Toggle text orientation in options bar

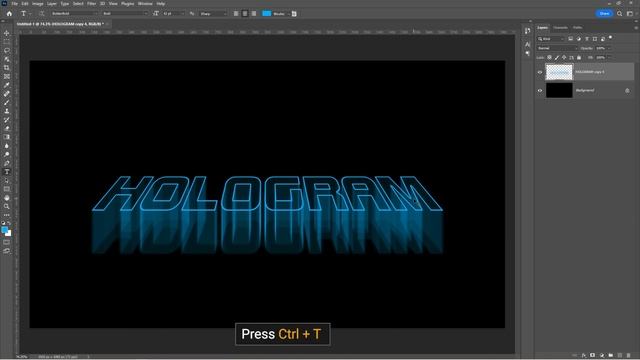(42, 13)
